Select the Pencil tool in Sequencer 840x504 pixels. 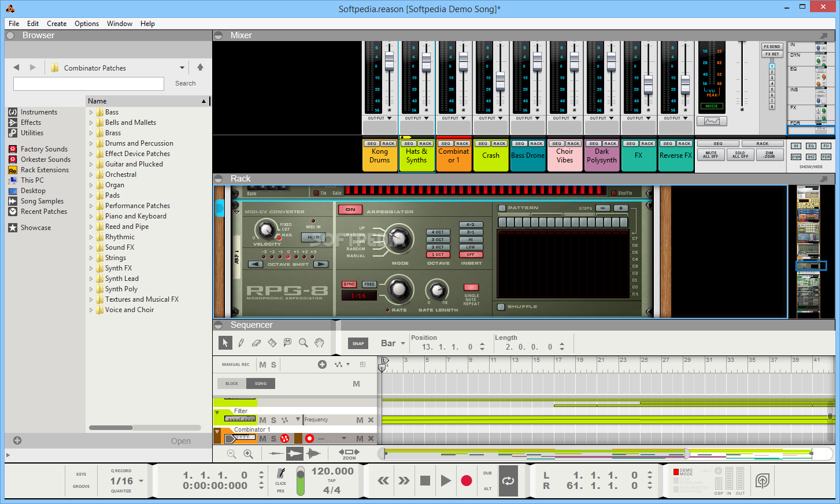[x=241, y=343]
